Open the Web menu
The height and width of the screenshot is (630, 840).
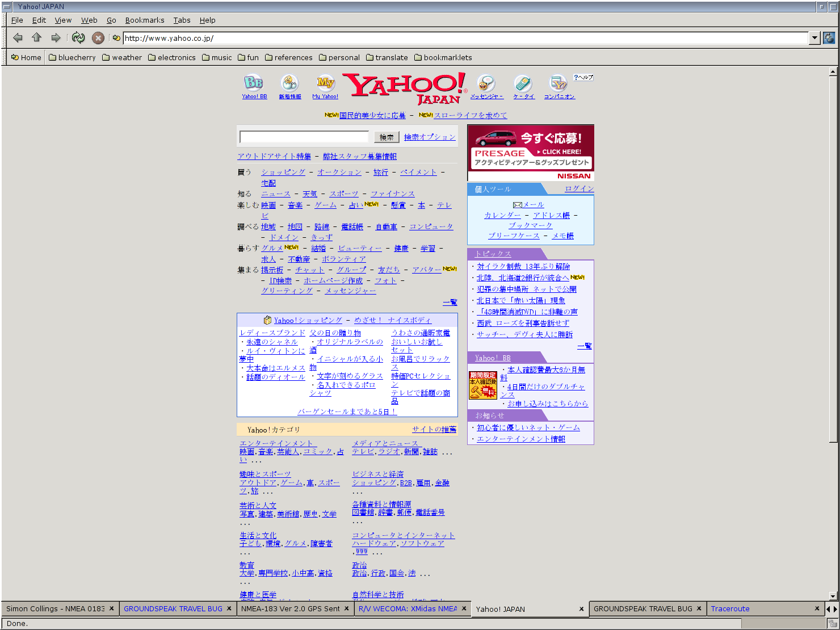(89, 20)
